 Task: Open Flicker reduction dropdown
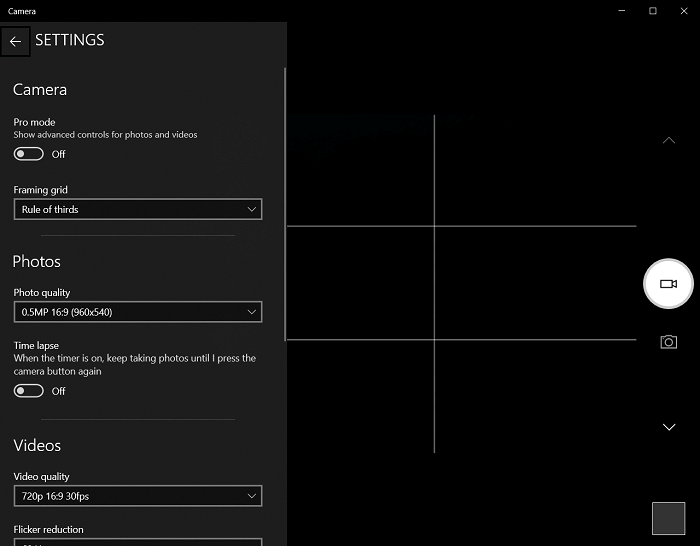tap(138, 542)
